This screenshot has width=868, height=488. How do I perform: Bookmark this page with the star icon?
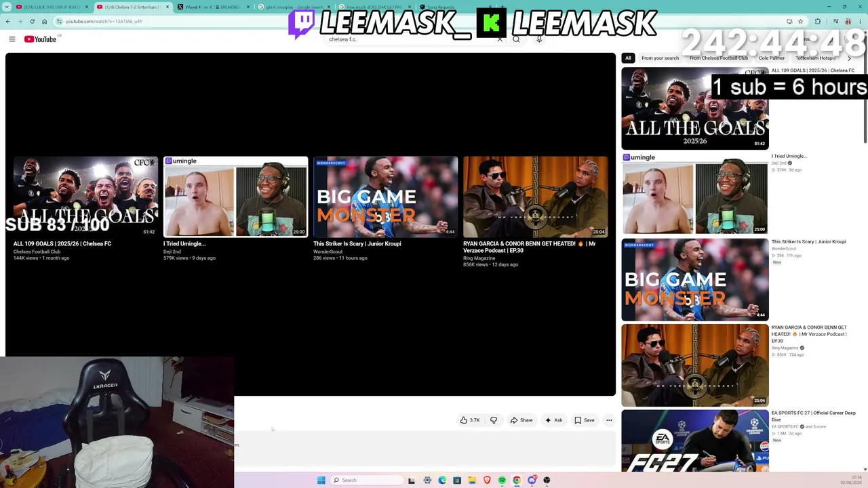coord(800,21)
